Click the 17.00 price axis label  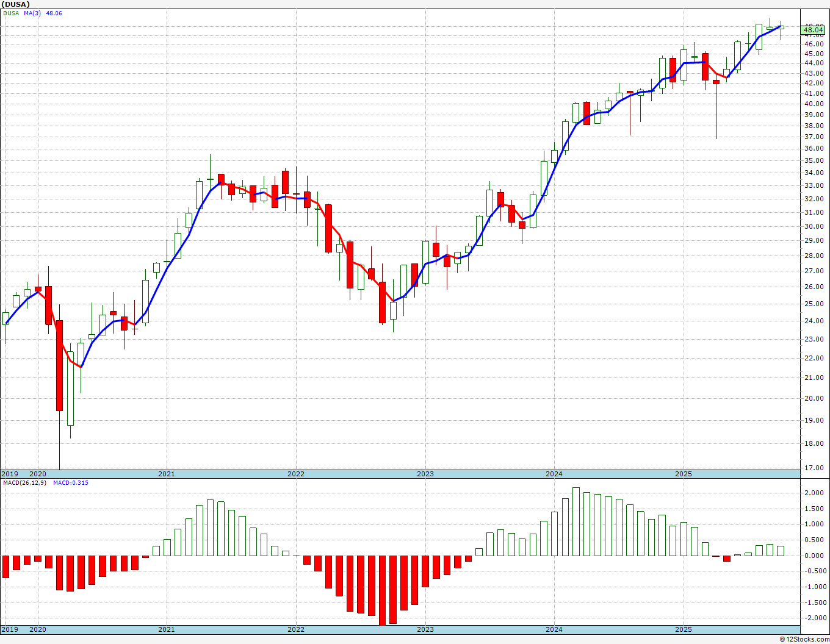[x=814, y=468]
